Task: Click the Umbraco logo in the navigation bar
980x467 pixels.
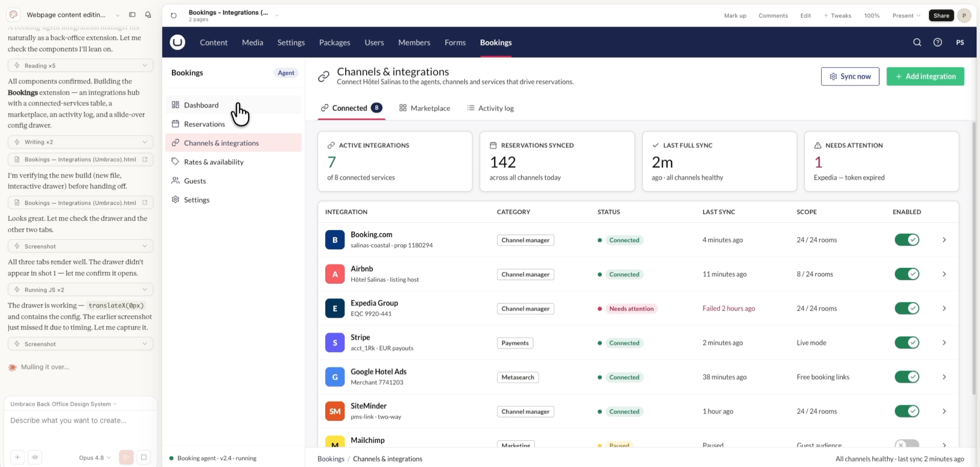Action: 177,42
